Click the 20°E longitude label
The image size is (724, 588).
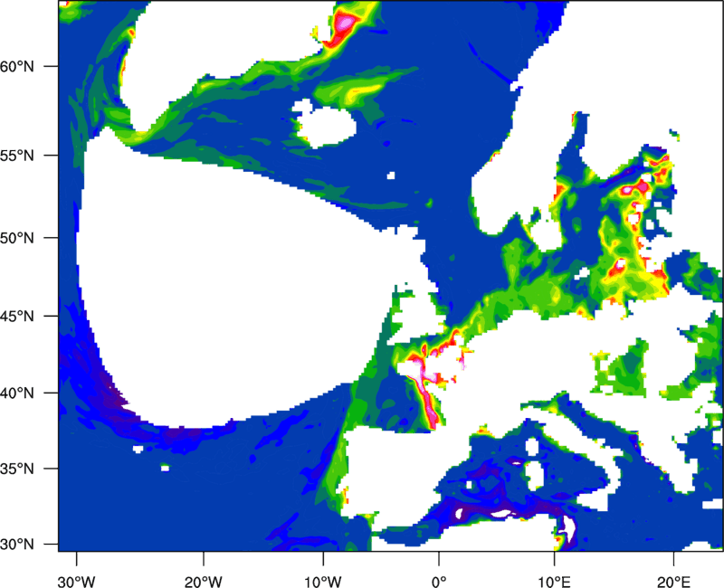673,582
